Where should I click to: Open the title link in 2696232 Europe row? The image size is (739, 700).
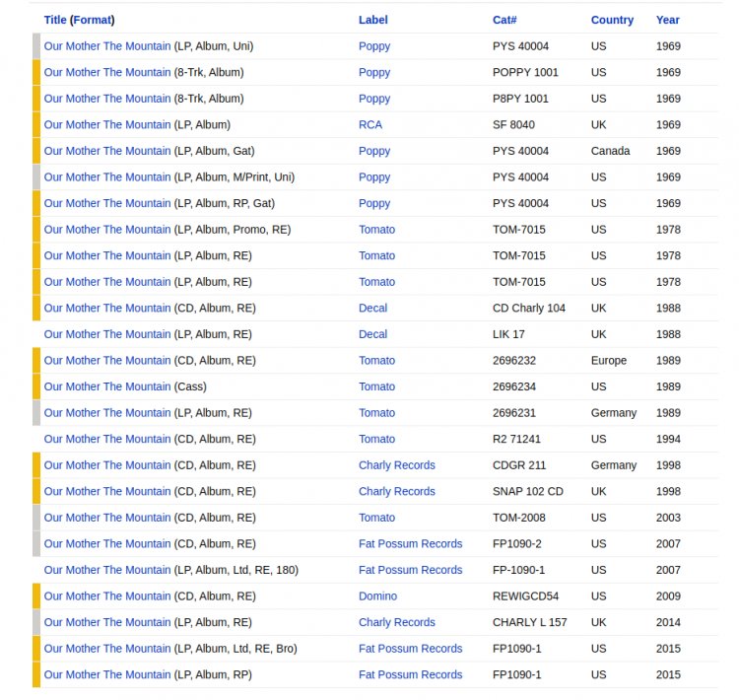[x=107, y=361]
